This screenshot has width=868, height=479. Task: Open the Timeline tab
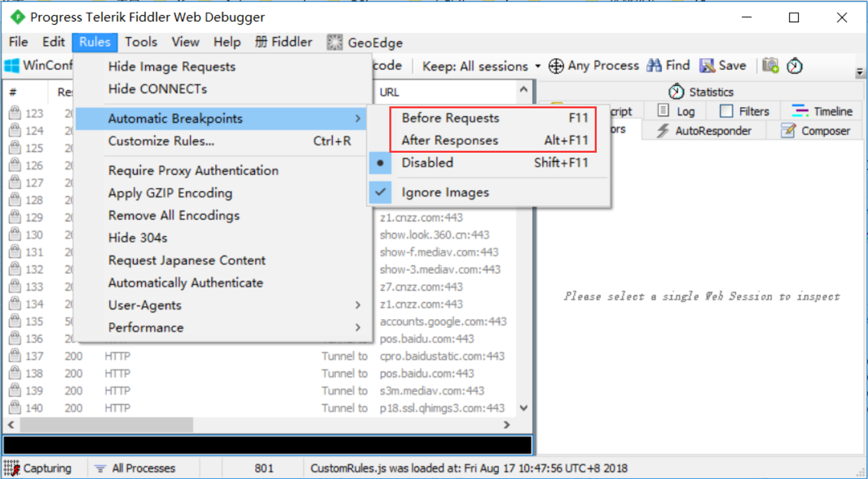822,111
